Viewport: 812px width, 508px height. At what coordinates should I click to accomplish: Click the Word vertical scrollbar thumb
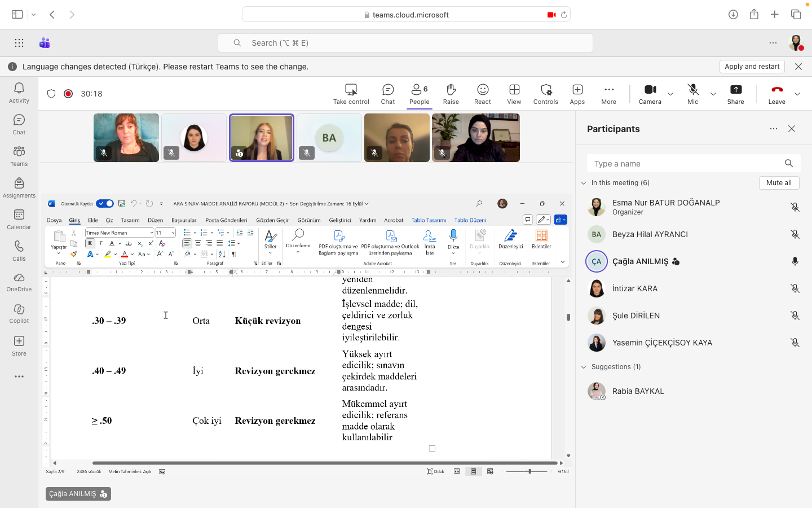point(568,317)
